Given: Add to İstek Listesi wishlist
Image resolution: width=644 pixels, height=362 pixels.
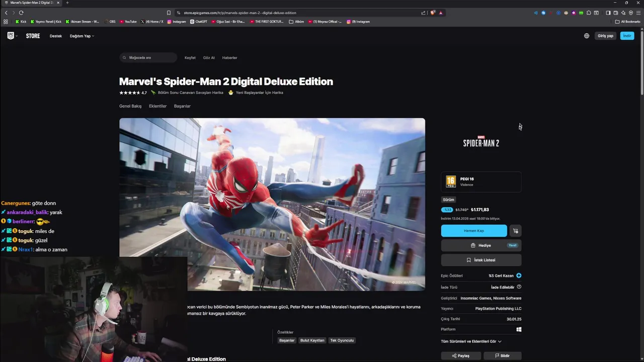Looking at the screenshot, I should pyautogui.click(x=481, y=260).
